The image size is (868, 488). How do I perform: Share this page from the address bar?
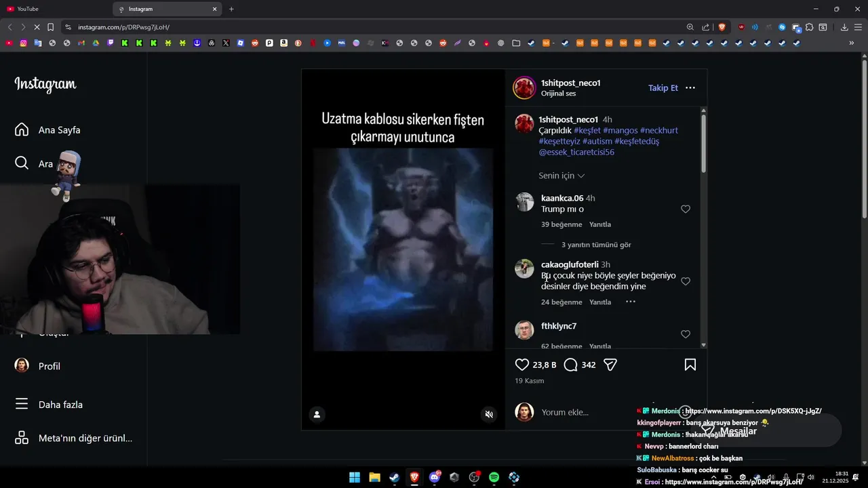click(x=706, y=27)
